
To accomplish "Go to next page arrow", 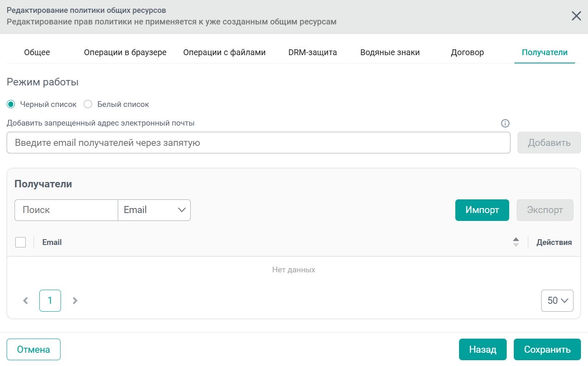I will (75, 301).
